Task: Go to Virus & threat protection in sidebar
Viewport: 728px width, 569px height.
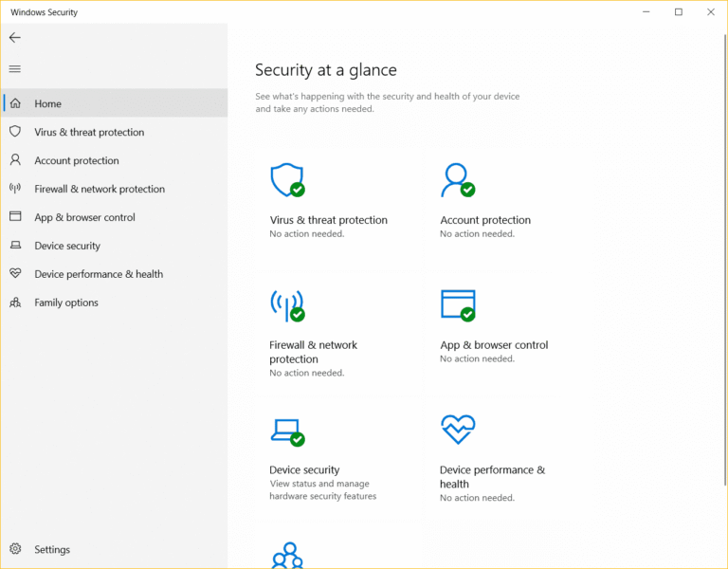Action: pyautogui.click(x=114, y=132)
